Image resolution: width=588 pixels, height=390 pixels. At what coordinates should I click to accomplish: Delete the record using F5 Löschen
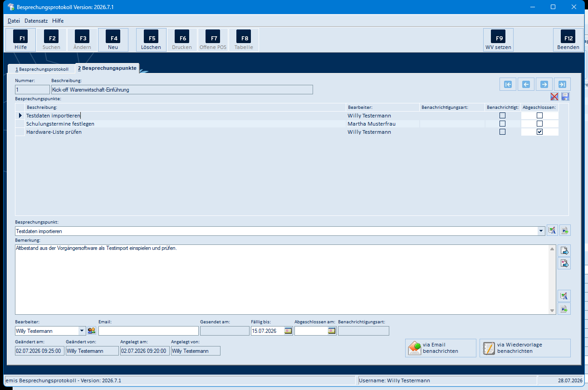(x=151, y=40)
